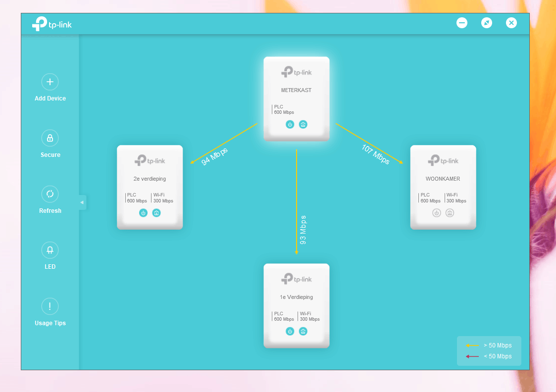Click PLC 600 Mbps on 2e verdieping card
Viewport: 556px width, 392px height.
pyautogui.click(x=137, y=198)
